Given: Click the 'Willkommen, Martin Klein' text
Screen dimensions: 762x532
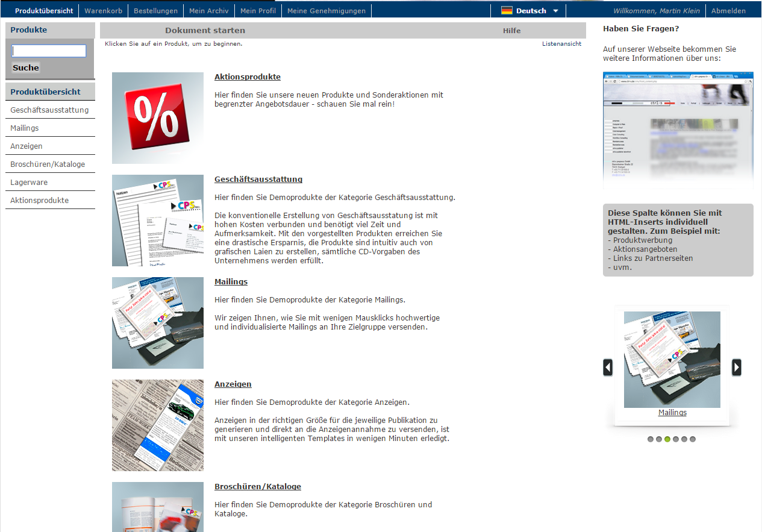Looking at the screenshot, I should (657, 11).
